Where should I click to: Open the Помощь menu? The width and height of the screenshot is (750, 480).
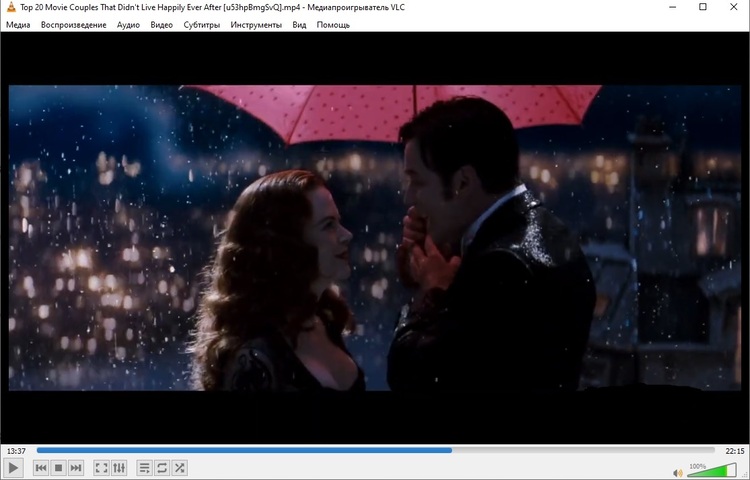tap(333, 25)
